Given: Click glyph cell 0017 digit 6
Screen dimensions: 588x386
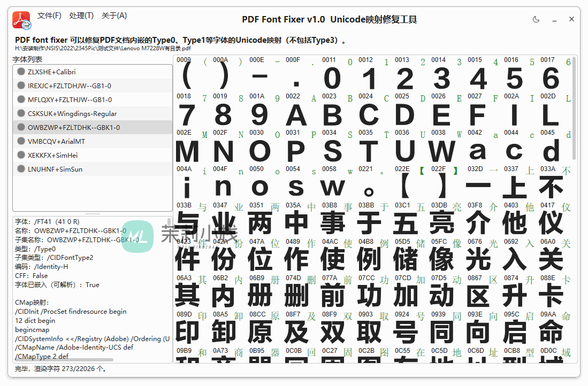Looking at the screenshot, I should (556, 74).
